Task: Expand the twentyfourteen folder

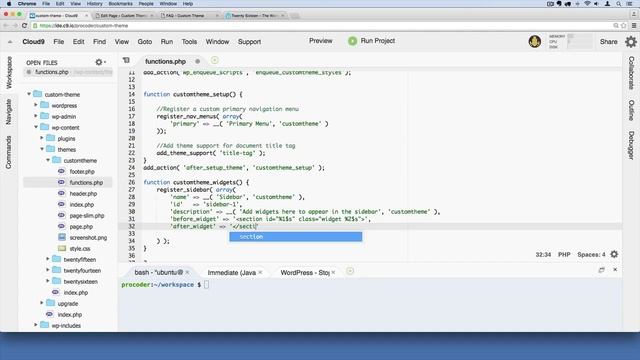Action: click(x=48, y=270)
